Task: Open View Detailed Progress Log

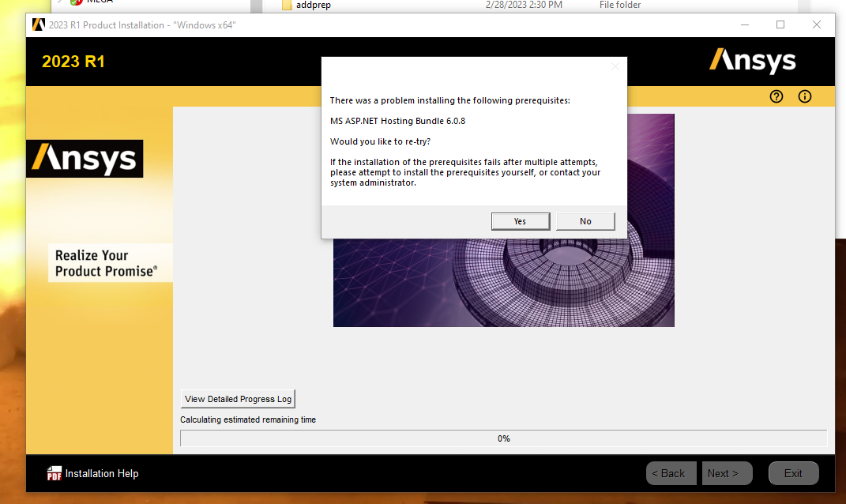Action: point(239,399)
